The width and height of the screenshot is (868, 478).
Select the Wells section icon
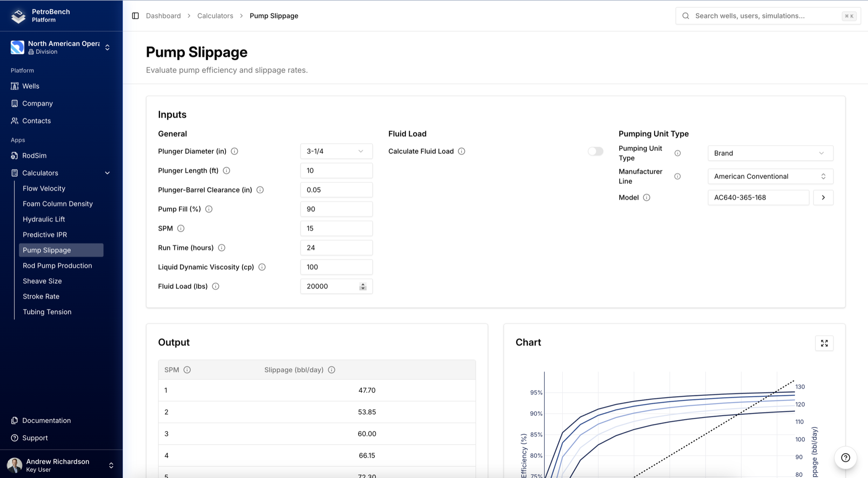pyautogui.click(x=15, y=86)
